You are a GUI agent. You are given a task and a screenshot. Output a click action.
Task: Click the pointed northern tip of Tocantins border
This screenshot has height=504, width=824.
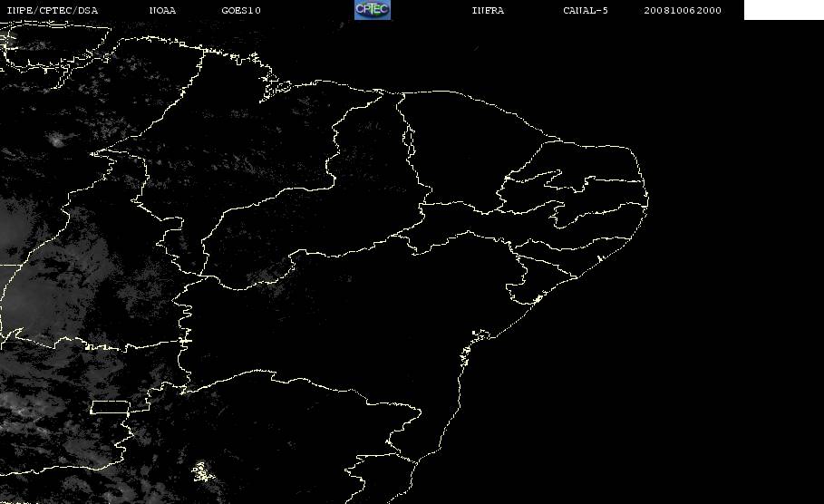(x=93, y=154)
